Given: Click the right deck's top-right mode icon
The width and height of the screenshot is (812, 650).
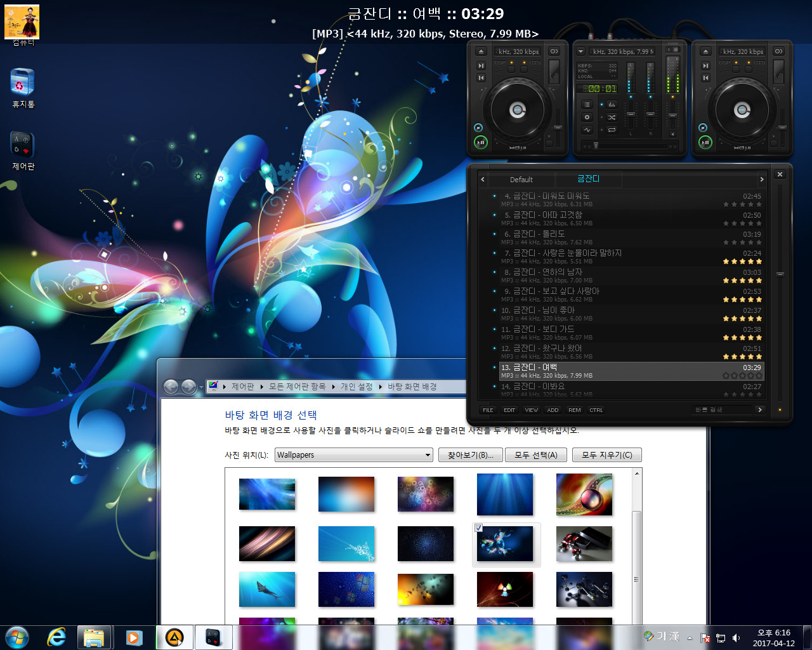Looking at the screenshot, I should 778,51.
